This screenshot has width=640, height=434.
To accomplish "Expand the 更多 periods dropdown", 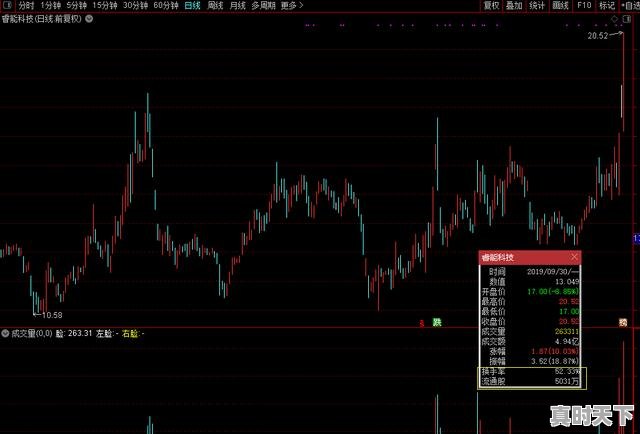I will [292, 6].
